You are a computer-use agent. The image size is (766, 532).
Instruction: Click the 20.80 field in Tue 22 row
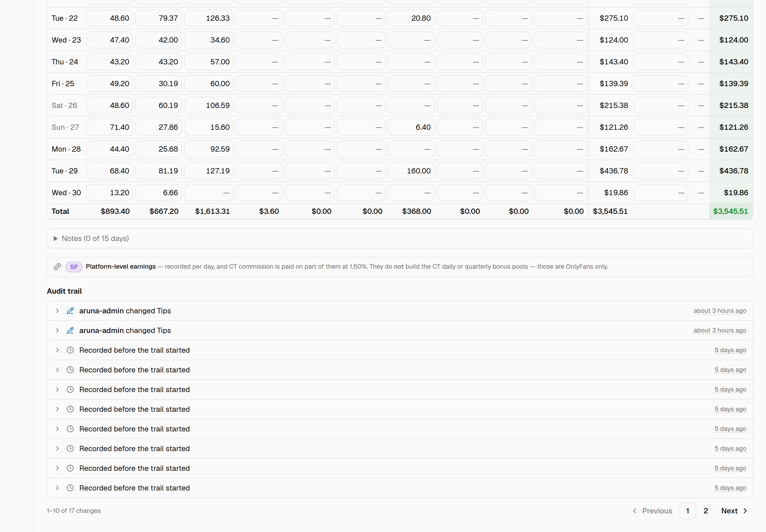coord(411,18)
